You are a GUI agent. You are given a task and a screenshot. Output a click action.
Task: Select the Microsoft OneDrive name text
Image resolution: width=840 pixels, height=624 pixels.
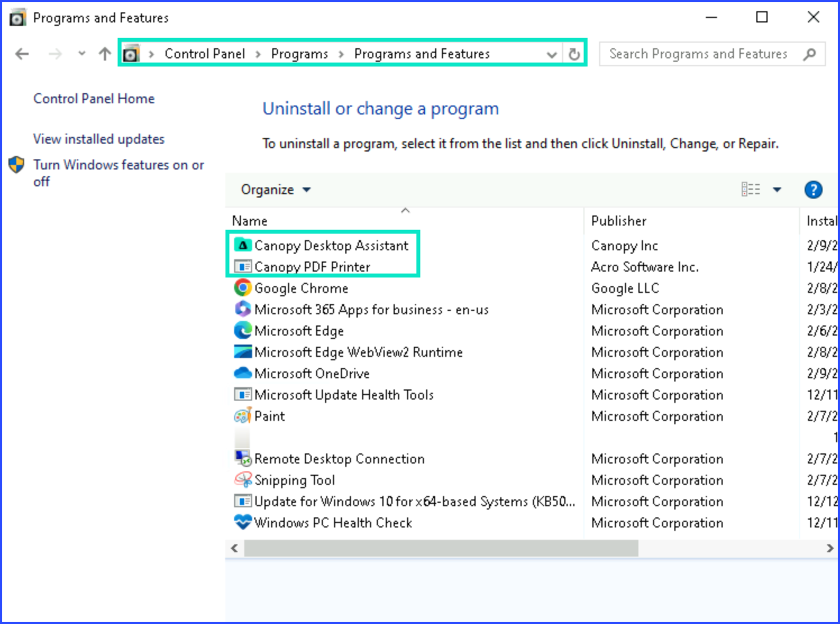(312, 373)
